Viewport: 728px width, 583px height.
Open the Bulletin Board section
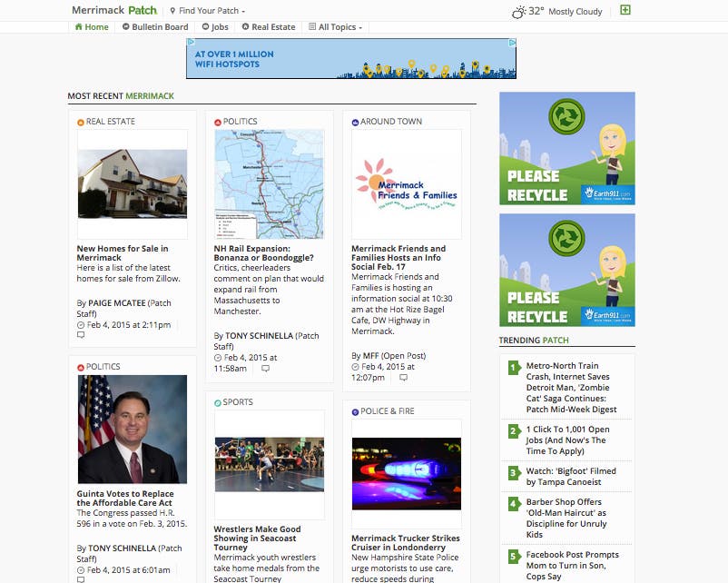click(x=155, y=27)
